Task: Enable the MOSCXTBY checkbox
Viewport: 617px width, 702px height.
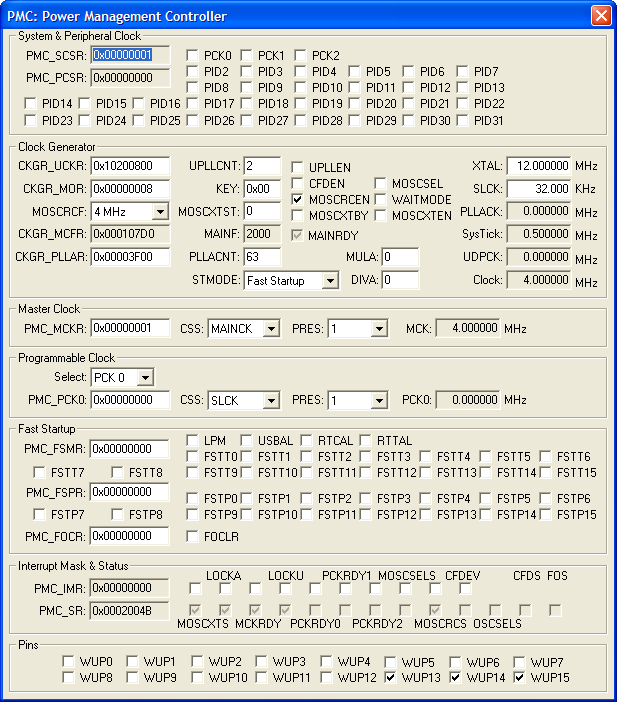Action: pyautogui.click(x=297, y=216)
